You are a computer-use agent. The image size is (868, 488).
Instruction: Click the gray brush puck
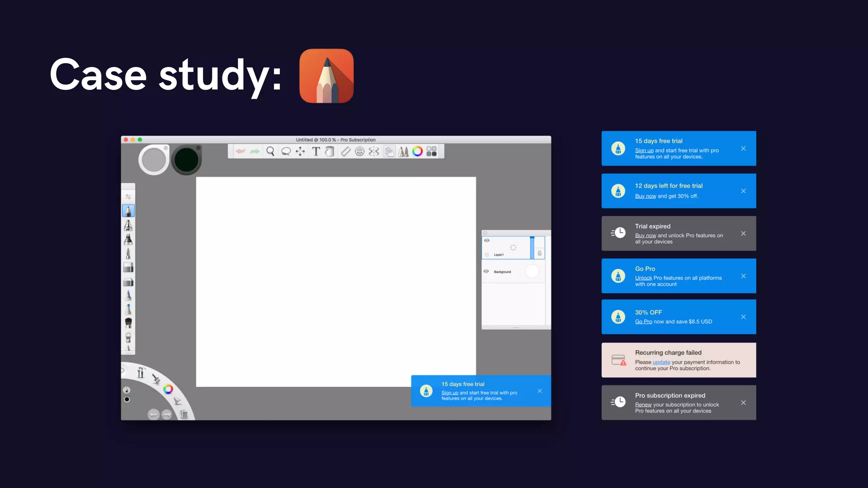coord(153,160)
